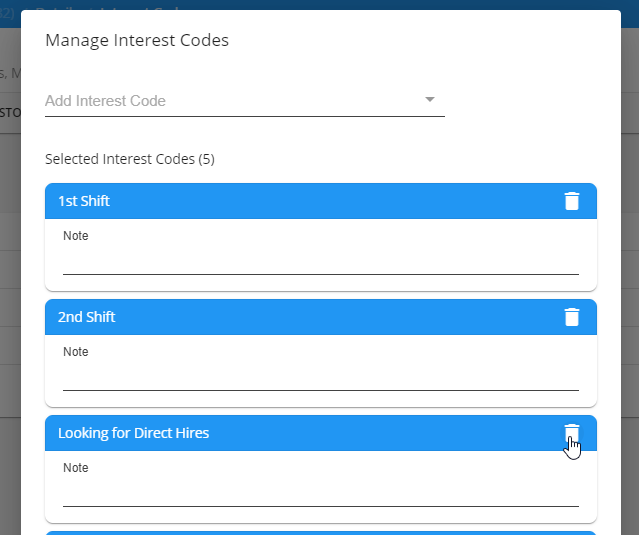This screenshot has height=535, width=639.
Task: Click the Note label in 2nd Shift card
Action: tap(76, 352)
